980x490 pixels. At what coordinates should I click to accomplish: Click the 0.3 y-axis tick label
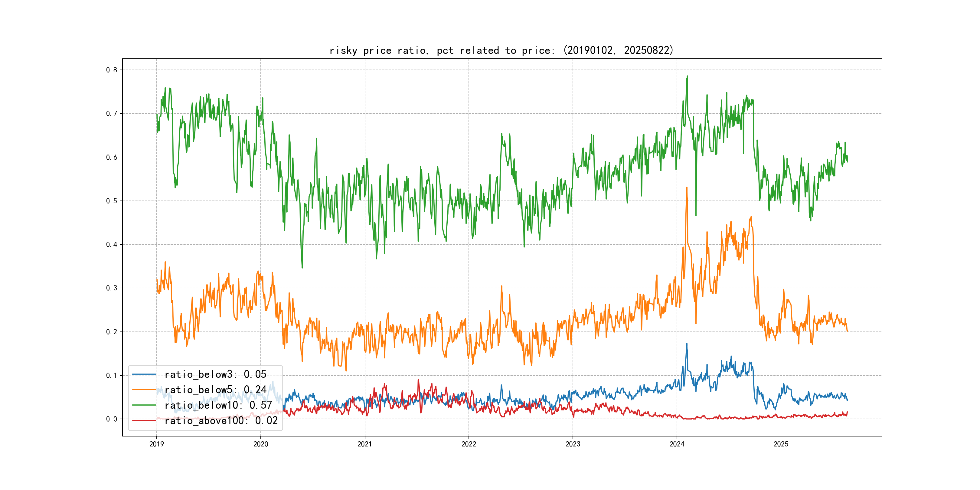[112, 288]
